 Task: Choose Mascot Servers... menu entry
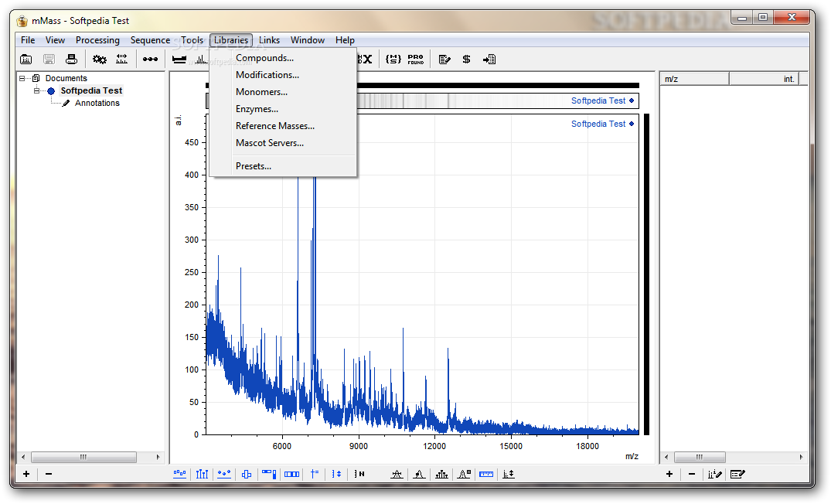pos(284,143)
